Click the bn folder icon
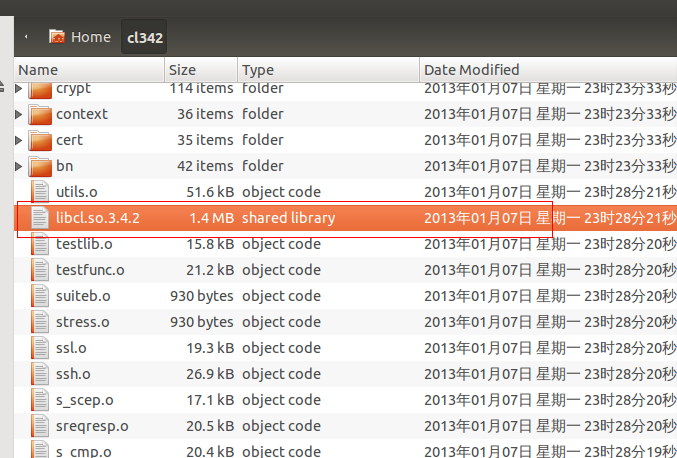 [x=40, y=166]
